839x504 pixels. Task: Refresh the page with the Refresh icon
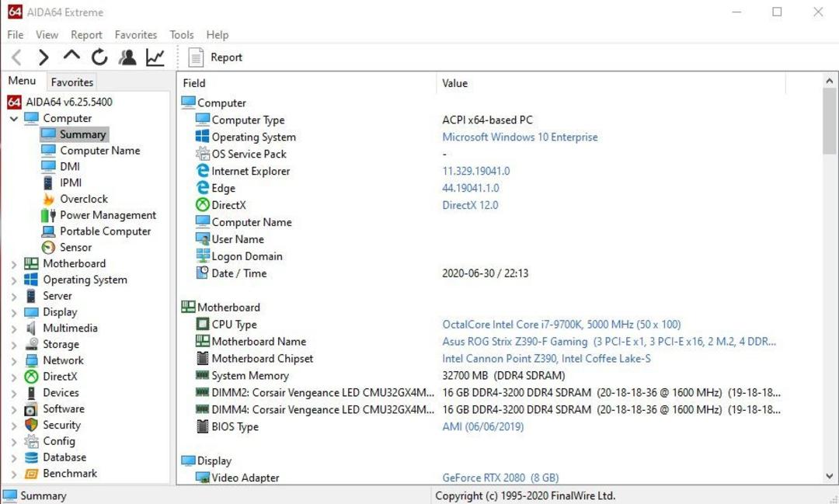click(x=99, y=57)
